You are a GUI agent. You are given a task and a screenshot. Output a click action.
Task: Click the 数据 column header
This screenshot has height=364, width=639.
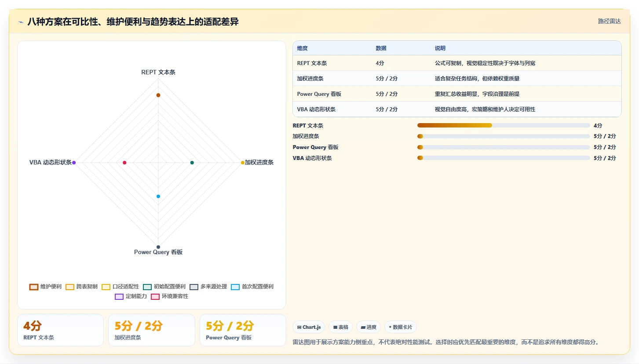click(x=381, y=48)
